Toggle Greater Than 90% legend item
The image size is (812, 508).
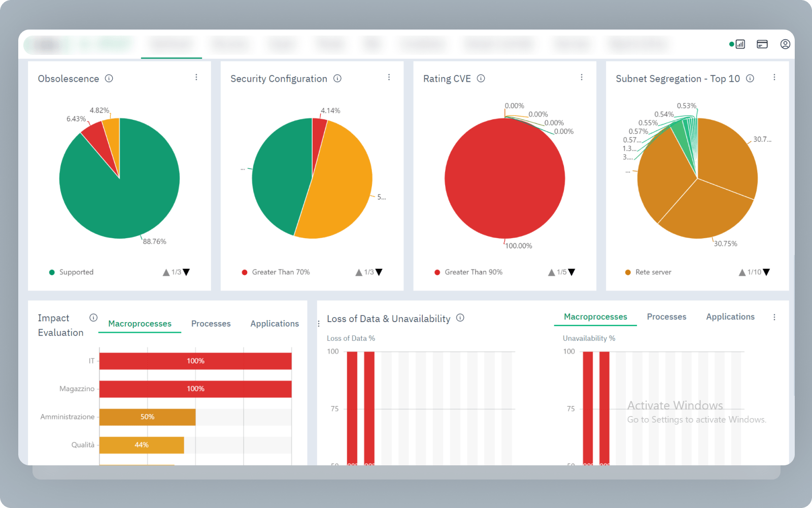click(x=468, y=272)
